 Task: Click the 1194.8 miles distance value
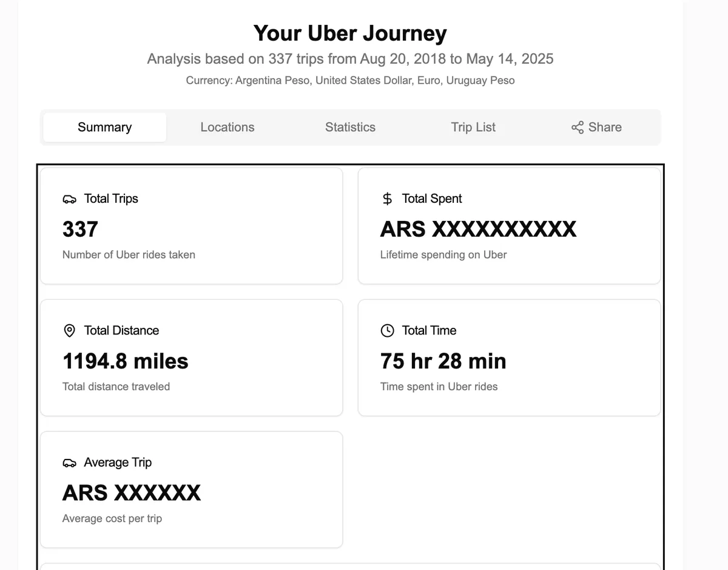[125, 361]
